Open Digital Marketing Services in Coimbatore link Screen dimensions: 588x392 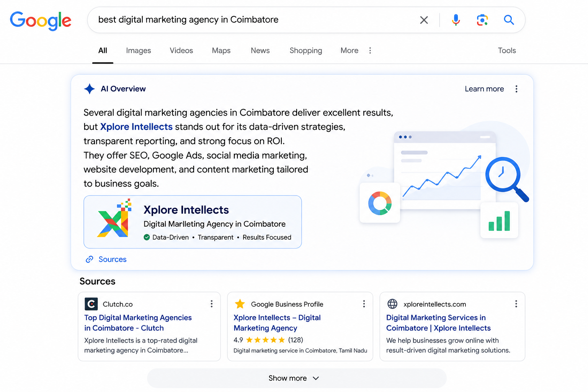pyautogui.click(x=438, y=323)
